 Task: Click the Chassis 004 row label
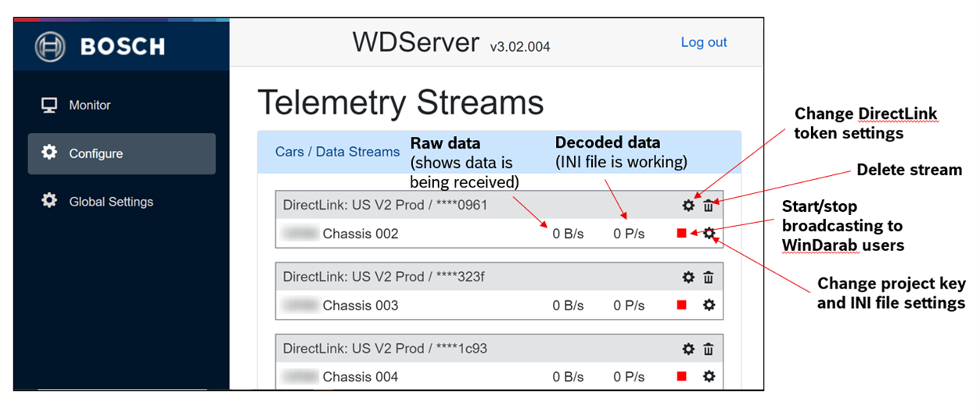(361, 377)
